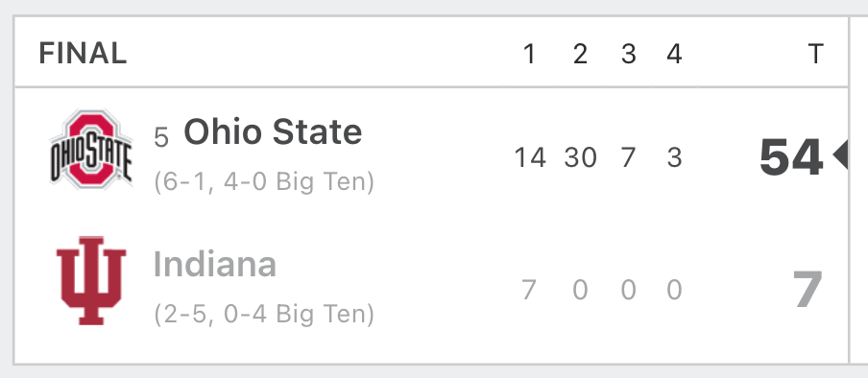Select Indiana's final score of 7
Viewport: 868px width, 378px height.
(x=808, y=290)
